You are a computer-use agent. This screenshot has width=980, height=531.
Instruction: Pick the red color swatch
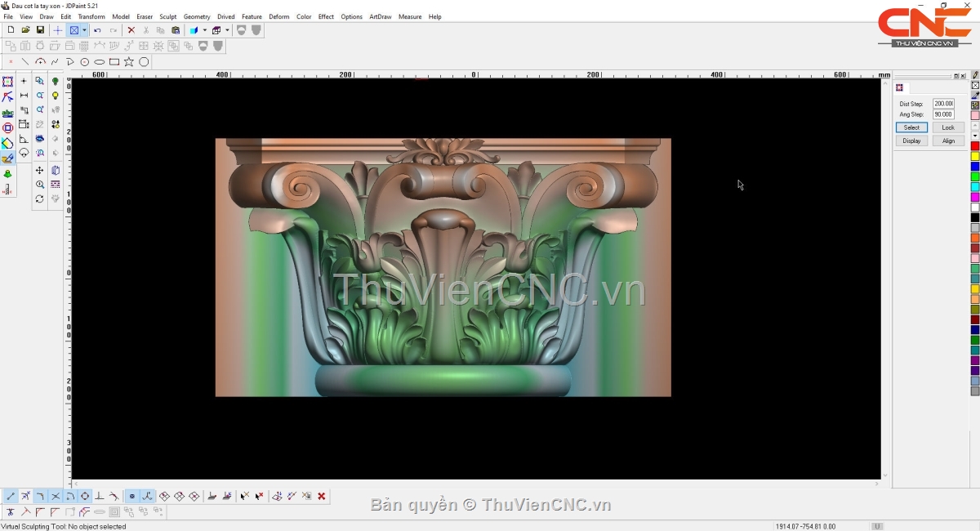coord(974,146)
